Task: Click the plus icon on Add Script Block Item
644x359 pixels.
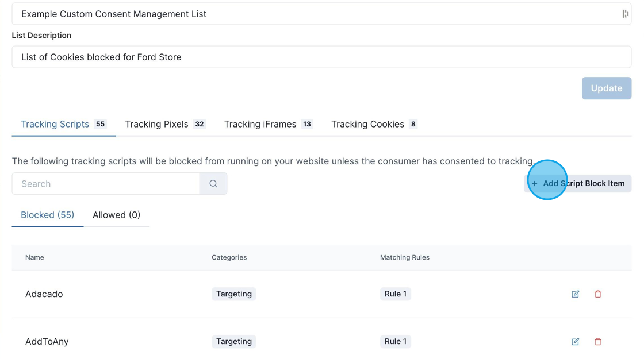Action: [534, 183]
